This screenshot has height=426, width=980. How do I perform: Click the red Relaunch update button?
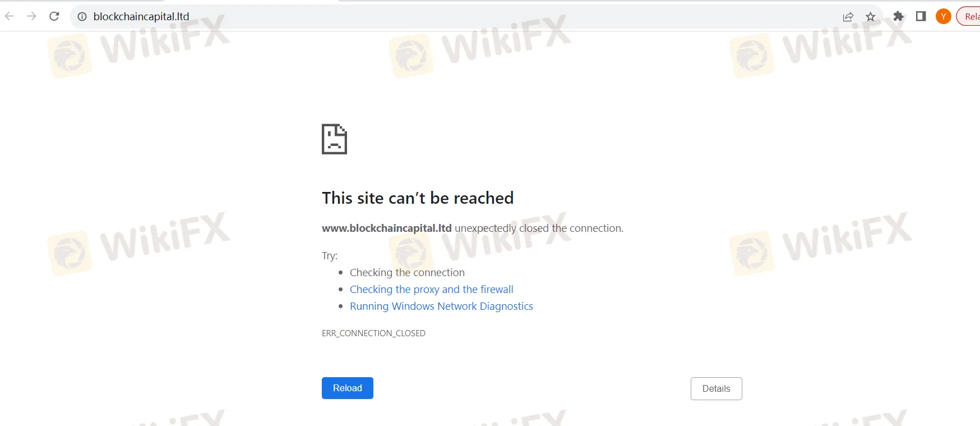pos(969,16)
